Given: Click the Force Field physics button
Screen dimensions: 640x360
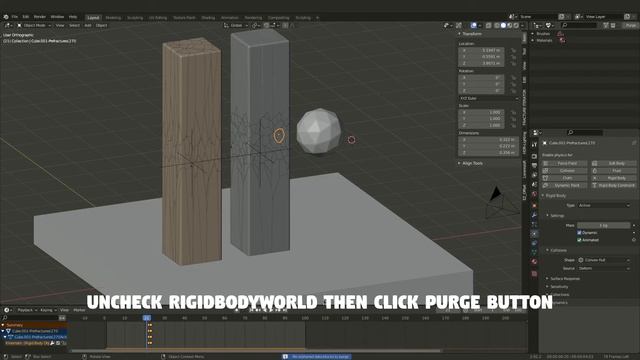Looking at the screenshot, I should pyautogui.click(x=564, y=163).
